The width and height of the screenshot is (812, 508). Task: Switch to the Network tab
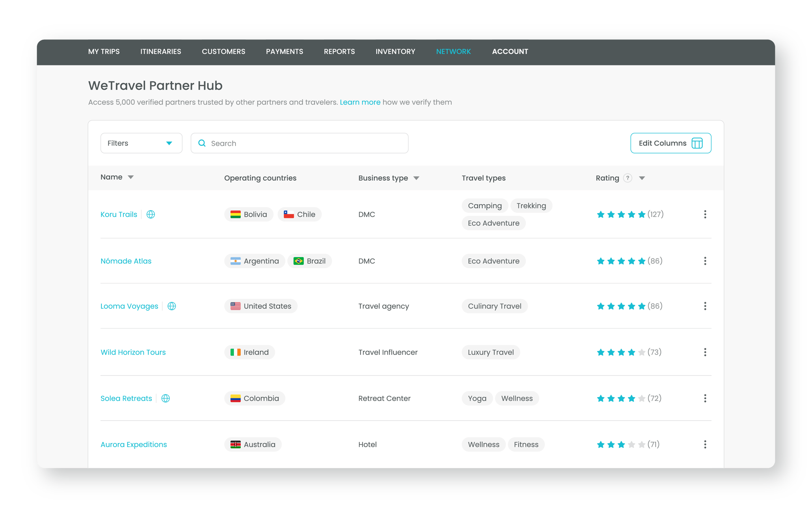[453, 52]
